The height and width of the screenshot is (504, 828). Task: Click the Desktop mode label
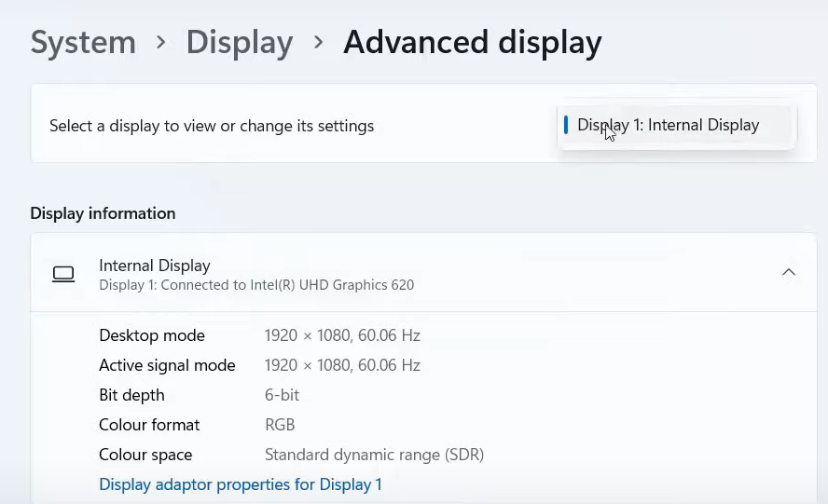click(152, 335)
